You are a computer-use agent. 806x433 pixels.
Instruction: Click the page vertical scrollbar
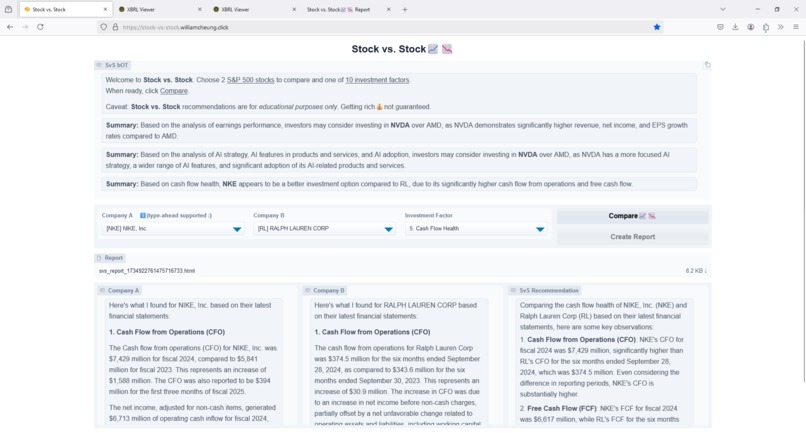tap(803, 211)
